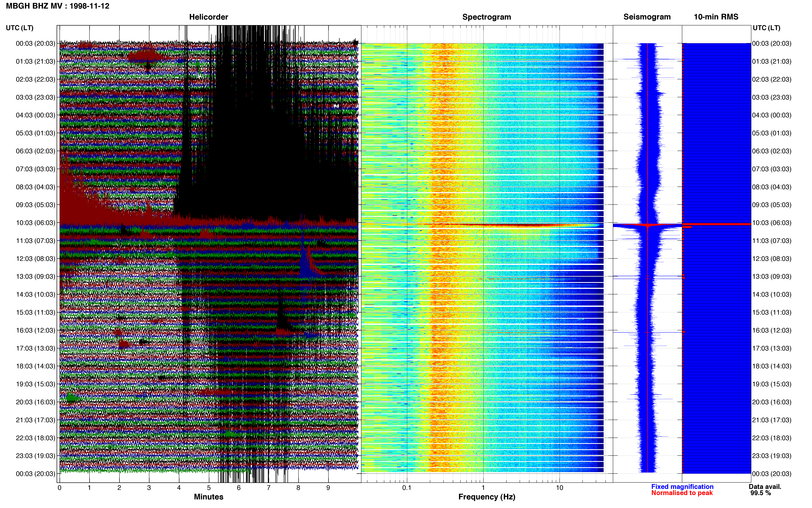Click the 'Frequency (Hz)' axis label
Image resolution: width=812 pixels, height=508 pixels.
[x=487, y=497]
